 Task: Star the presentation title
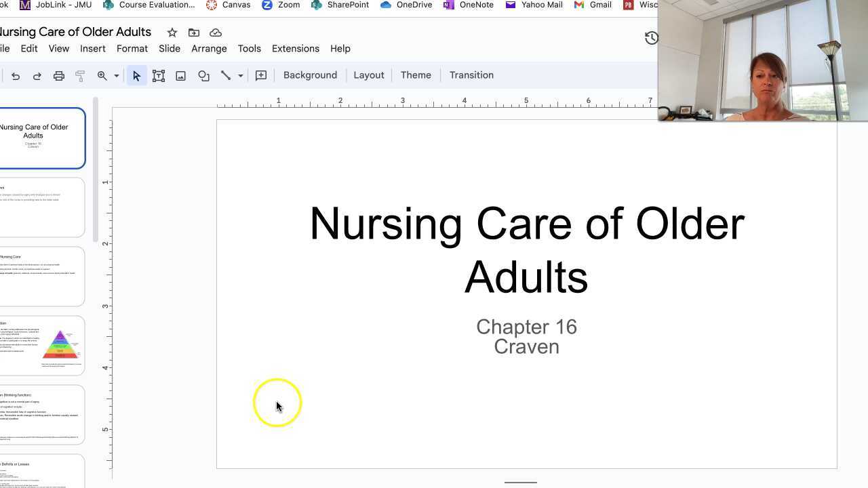(172, 33)
